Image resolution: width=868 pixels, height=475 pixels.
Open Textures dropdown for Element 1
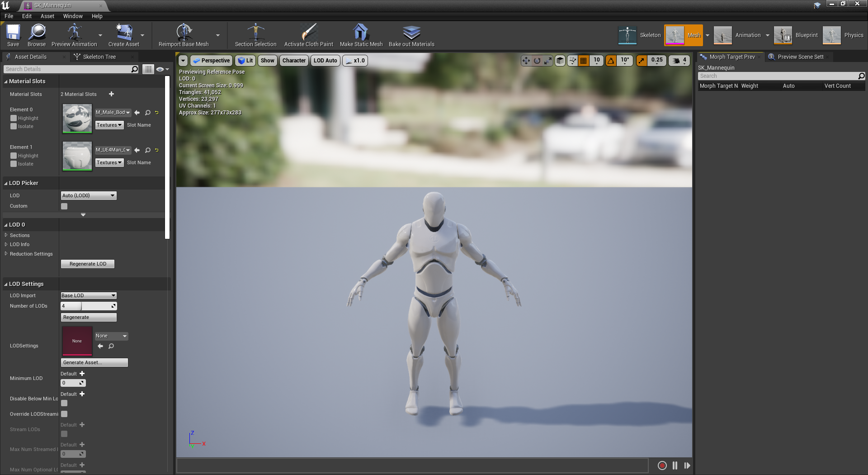click(109, 163)
